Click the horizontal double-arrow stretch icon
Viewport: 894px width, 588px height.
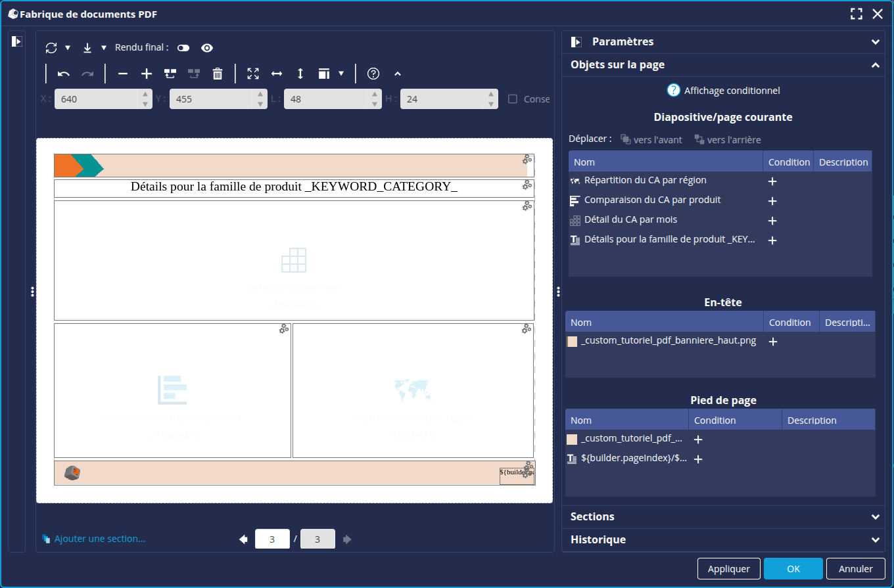point(277,74)
